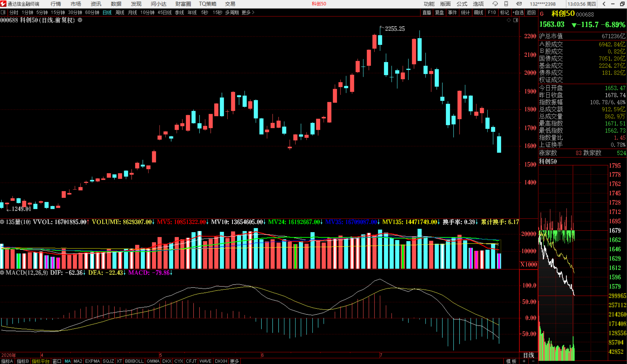627x364 pixels.
Task: Click the back arrow icon in title bar
Action: tap(604, 4)
